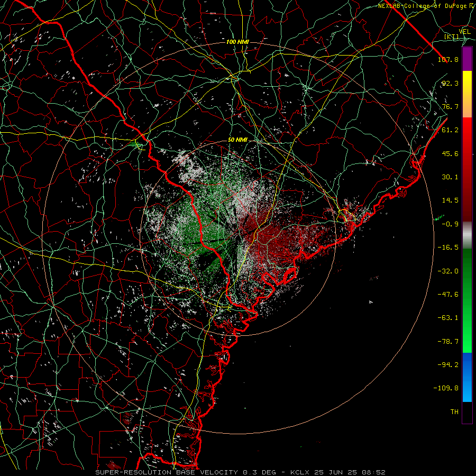Image resolution: width=476 pixels, height=476 pixels.
Task: Click the 50 NMI range ring label
Action: point(237,140)
